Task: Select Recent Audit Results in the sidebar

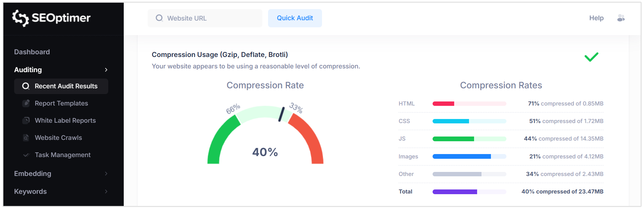Action: pyautogui.click(x=65, y=86)
